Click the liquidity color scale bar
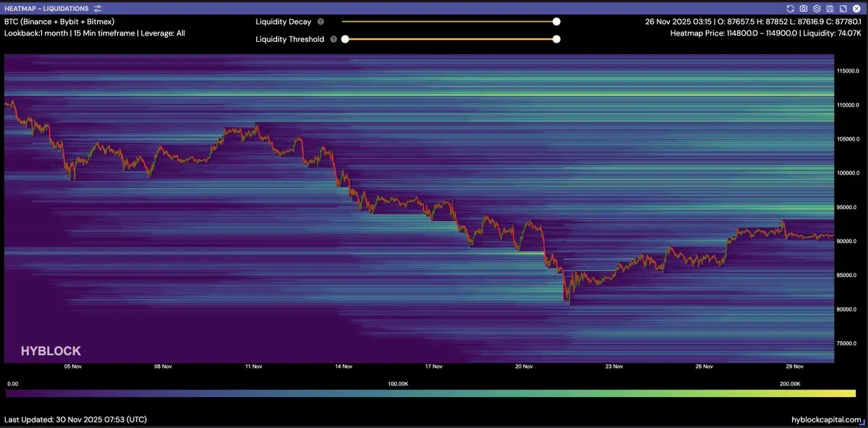The width and height of the screenshot is (868, 428). (430, 393)
